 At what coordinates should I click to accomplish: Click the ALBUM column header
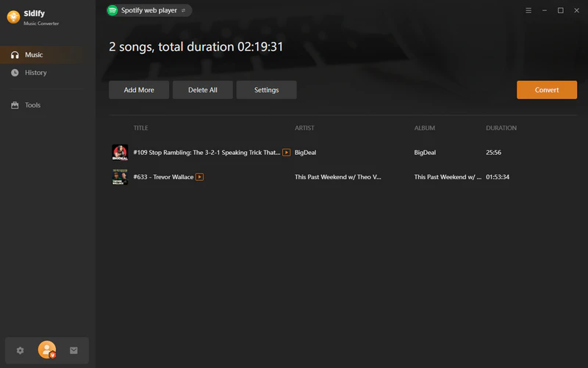point(425,128)
